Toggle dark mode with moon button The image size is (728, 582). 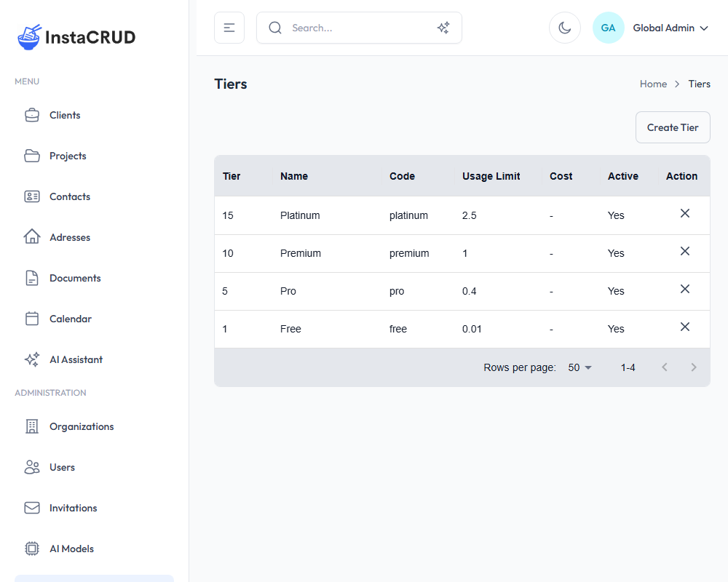tap(564, 28)
